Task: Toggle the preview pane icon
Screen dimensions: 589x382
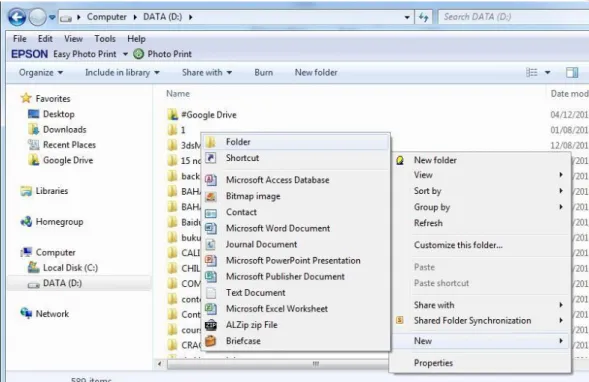Action: pos(572,72)
